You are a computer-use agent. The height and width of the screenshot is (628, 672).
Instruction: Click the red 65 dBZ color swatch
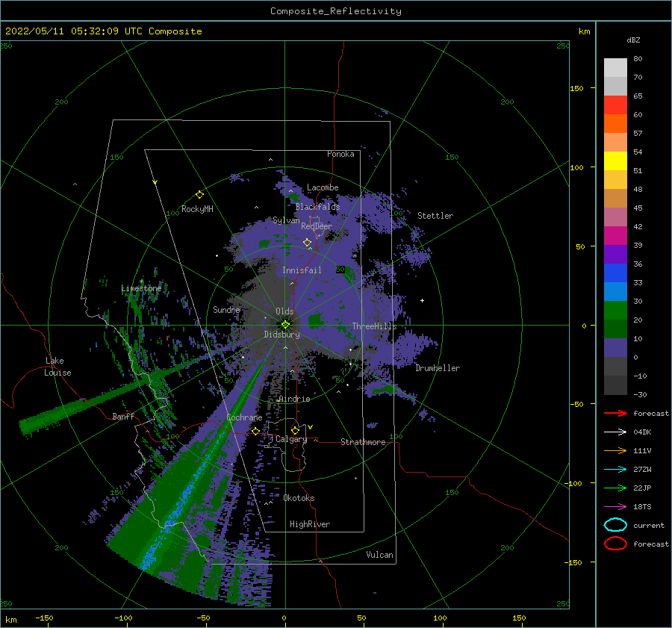pos(615,105)
